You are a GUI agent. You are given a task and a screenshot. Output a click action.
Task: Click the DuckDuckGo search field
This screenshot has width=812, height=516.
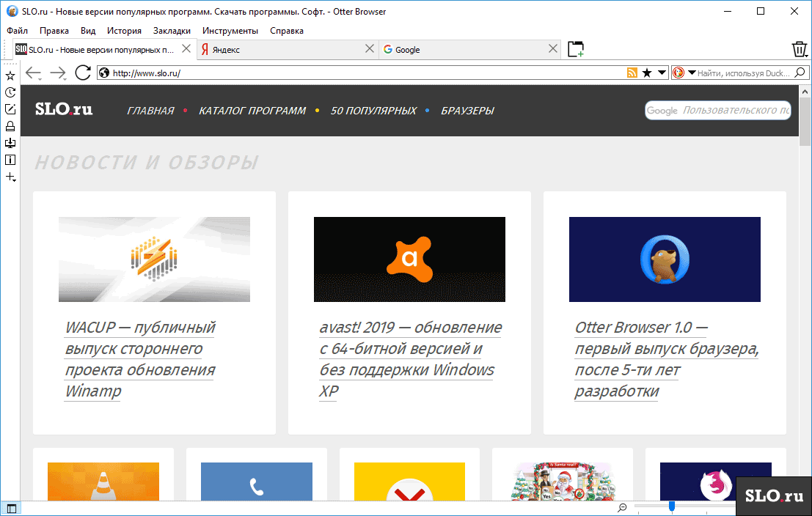click(745, 73)
